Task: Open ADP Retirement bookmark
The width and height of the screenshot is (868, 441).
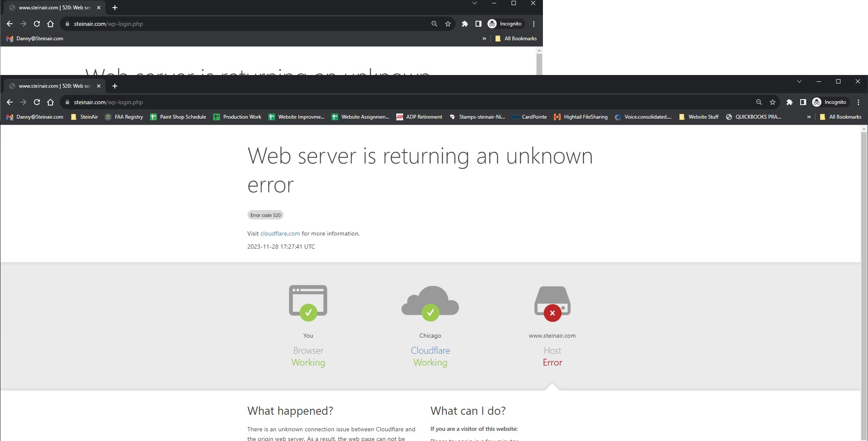Action: point(419,117)
